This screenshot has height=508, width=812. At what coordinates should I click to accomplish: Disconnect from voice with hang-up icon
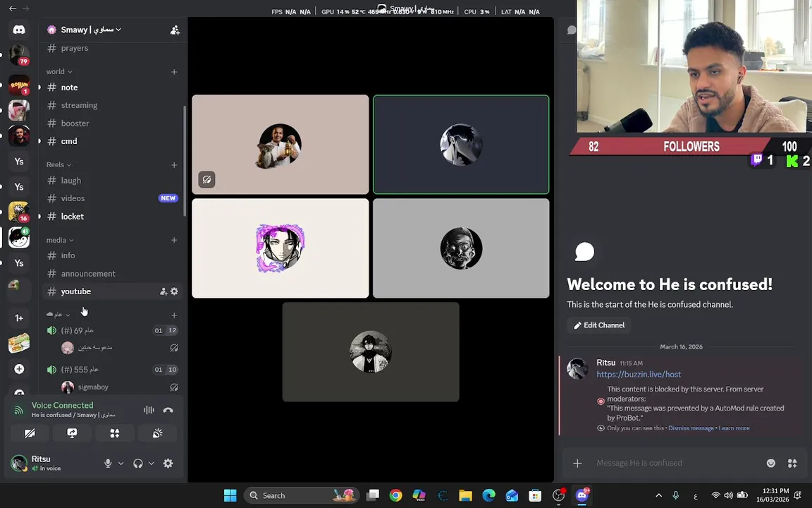pos(168,410)
